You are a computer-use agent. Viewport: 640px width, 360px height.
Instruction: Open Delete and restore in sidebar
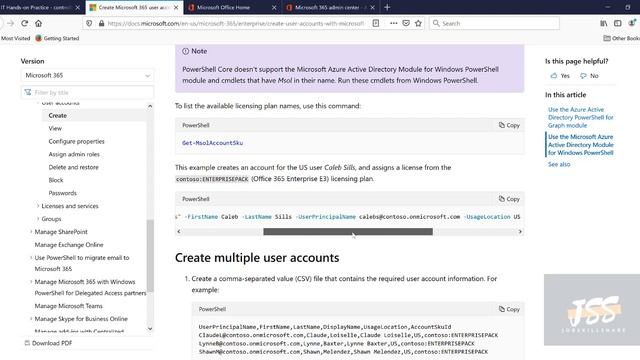pyautogui.click(x=73, y=167)
